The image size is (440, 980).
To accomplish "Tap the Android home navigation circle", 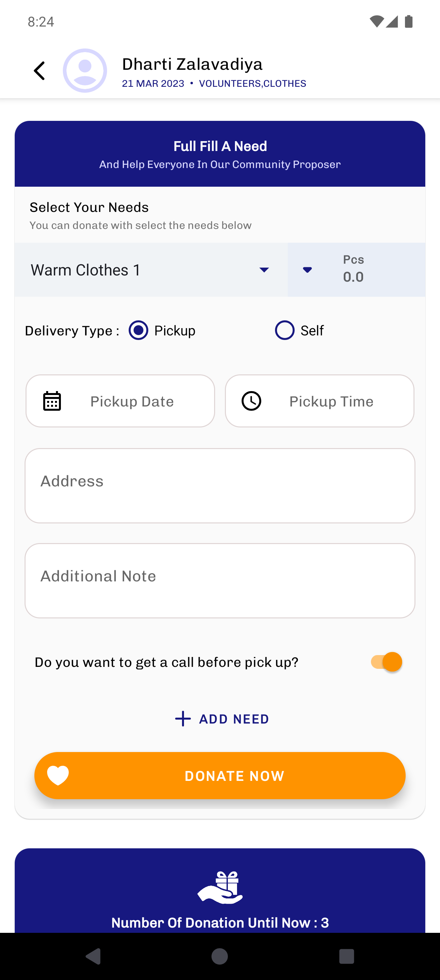I will point(220,956).
